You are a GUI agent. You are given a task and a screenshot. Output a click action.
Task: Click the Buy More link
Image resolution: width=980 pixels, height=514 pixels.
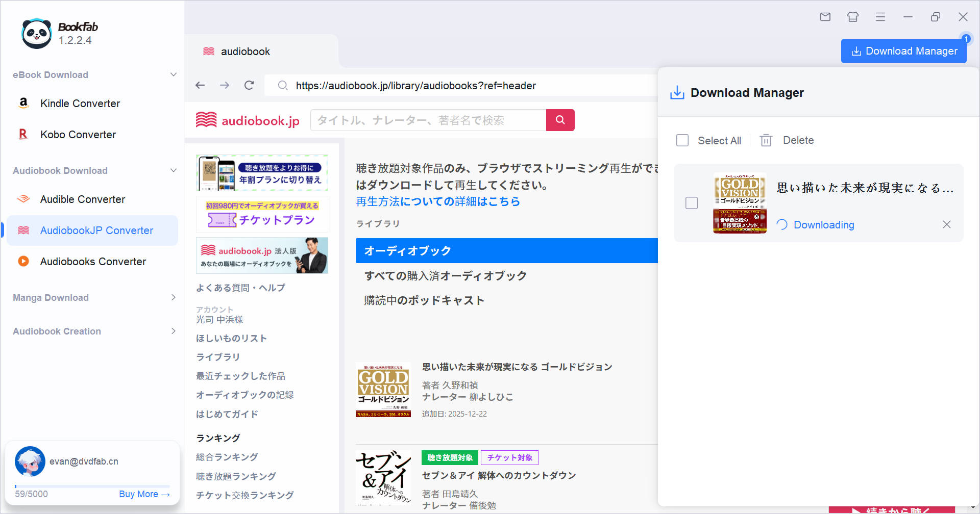click(x=144, y=494)
